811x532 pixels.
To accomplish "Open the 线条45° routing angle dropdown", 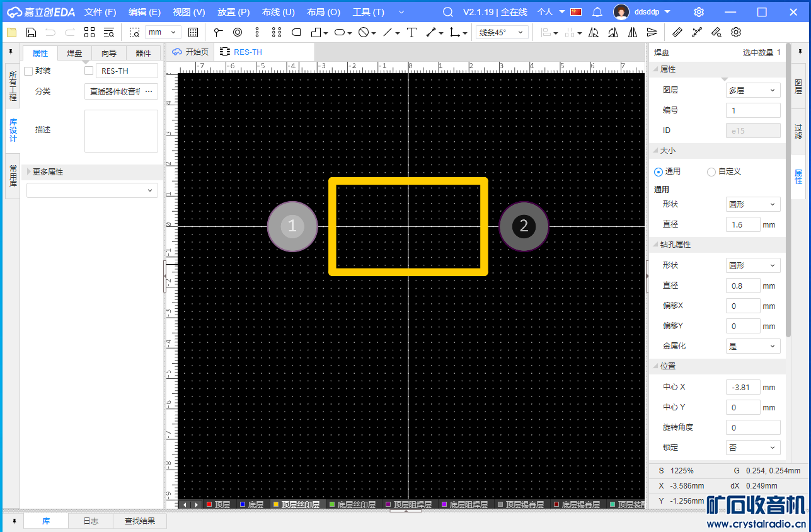I will point(502,33).
